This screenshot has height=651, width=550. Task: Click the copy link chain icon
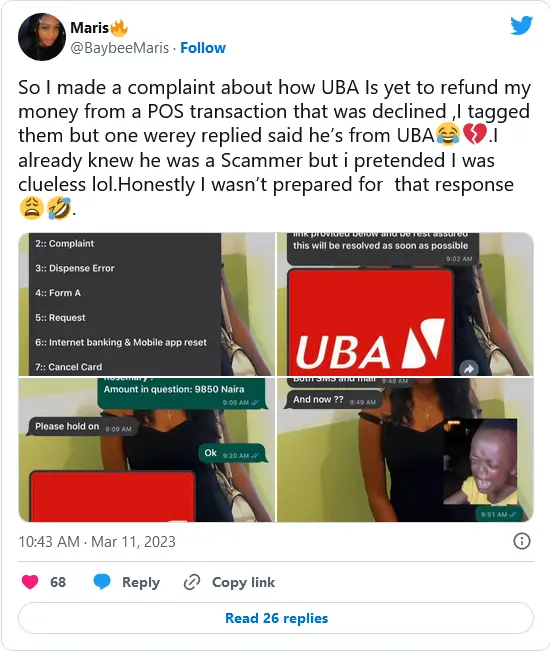[192, 582]
